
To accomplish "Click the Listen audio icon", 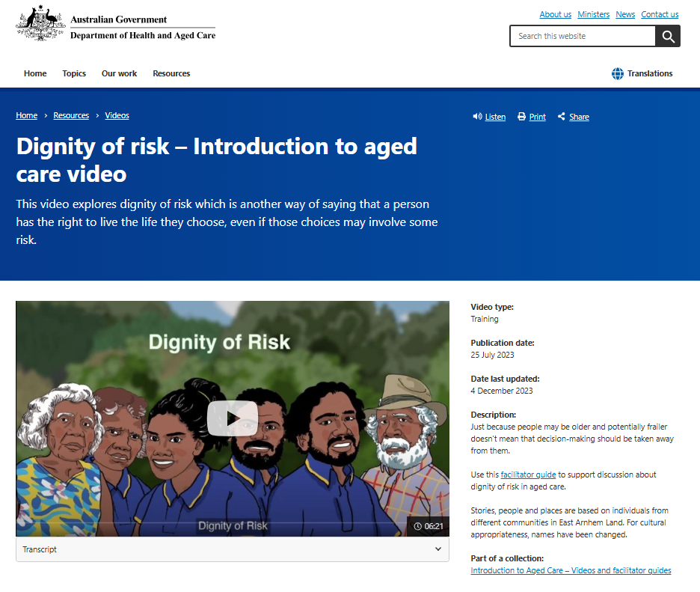I will (477, 116).
